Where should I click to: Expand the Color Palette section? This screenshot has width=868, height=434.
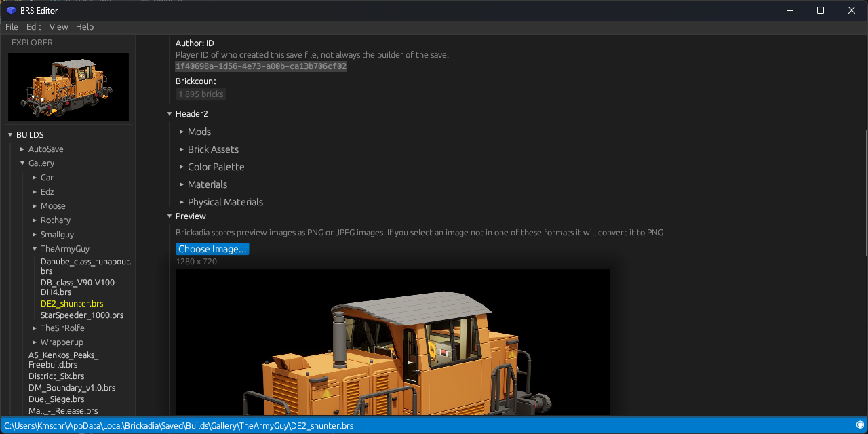(181, 167)
